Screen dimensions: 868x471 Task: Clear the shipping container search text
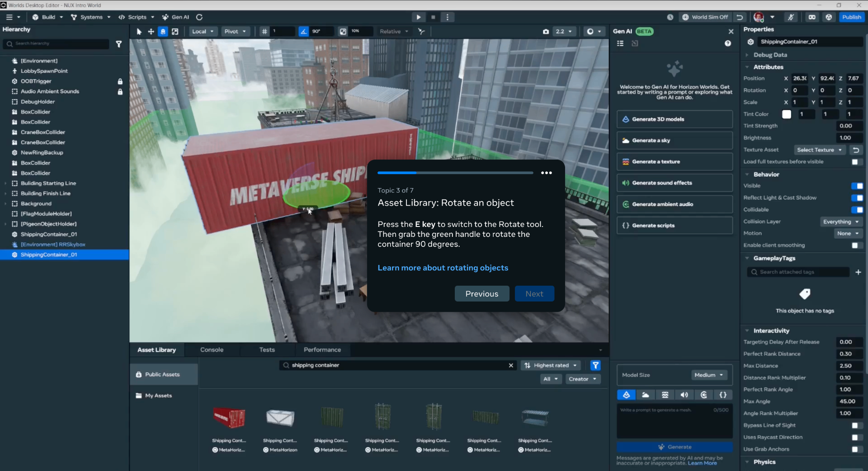tap(511, 365)
